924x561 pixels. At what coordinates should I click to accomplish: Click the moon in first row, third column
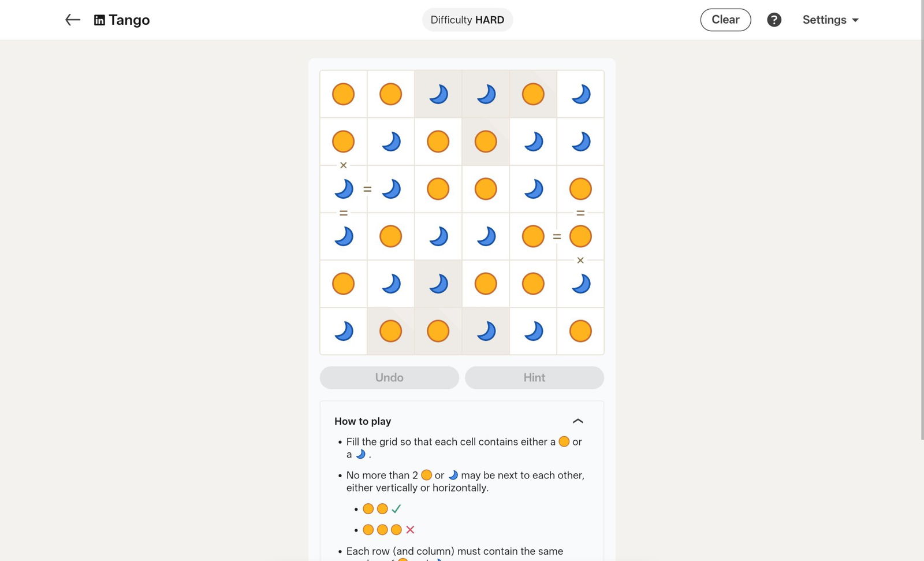click(x=438, y=94)
